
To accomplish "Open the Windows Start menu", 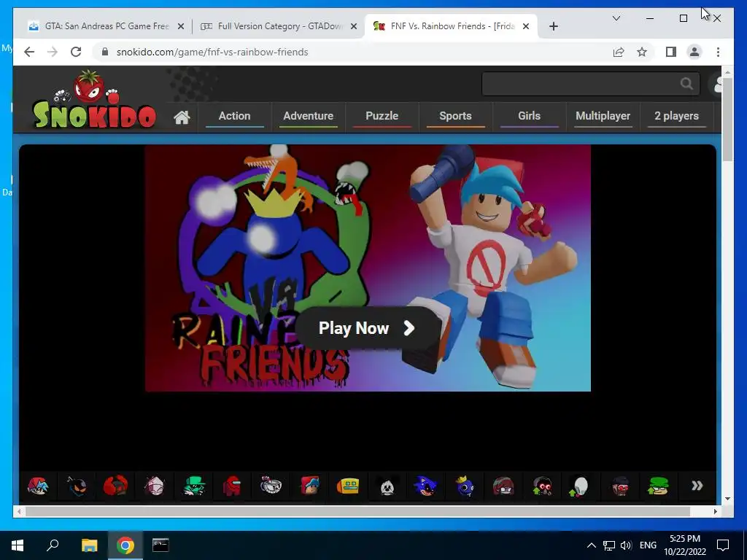I will pos(18,545).
